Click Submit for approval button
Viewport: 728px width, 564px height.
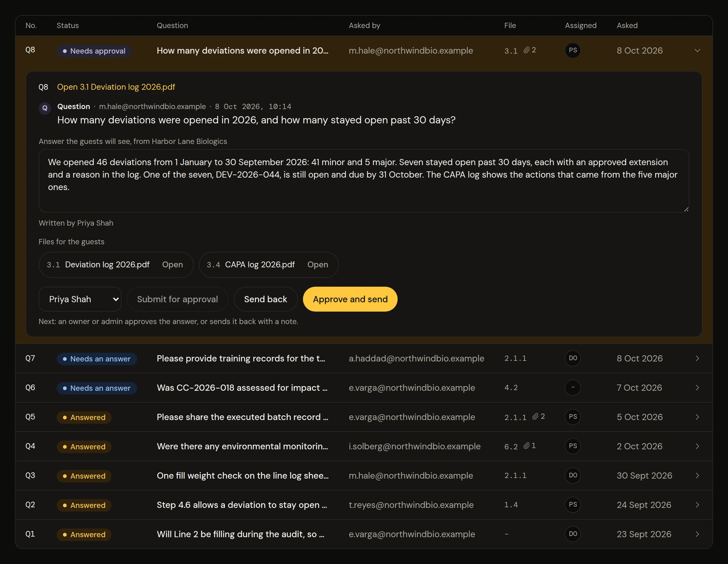[x=177, y=299]
